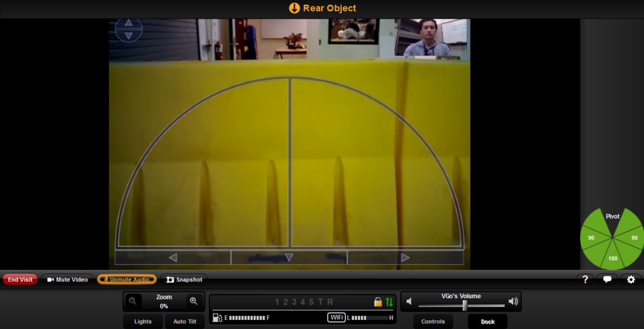Click the battery fuel gauge icon
The height and width of the screenshot is (329, 644).
[x=217, y=318]
